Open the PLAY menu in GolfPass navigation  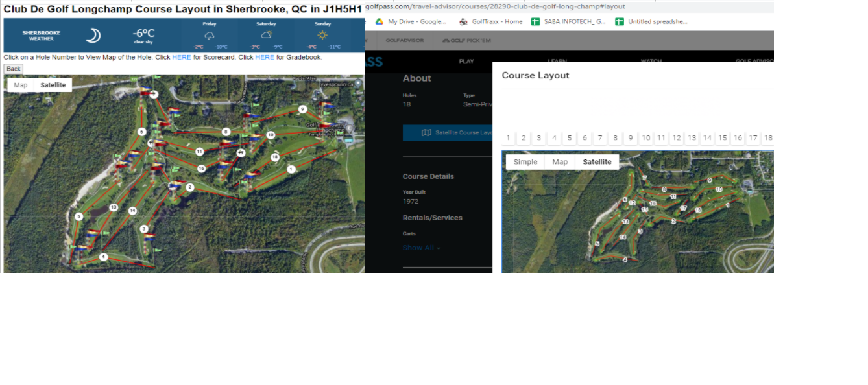(466, 61)
